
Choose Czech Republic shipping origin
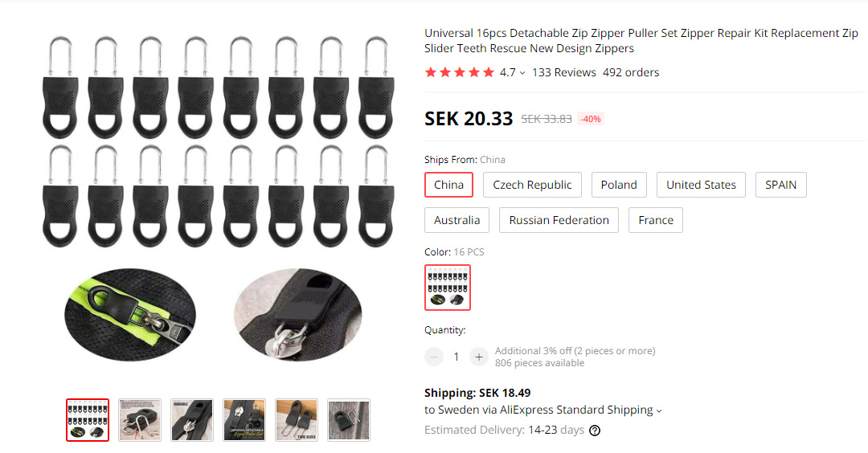[532, 185]
